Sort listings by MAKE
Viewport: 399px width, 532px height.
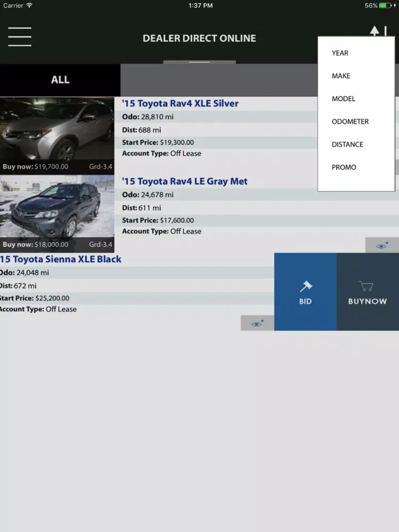tap(341, 76)
